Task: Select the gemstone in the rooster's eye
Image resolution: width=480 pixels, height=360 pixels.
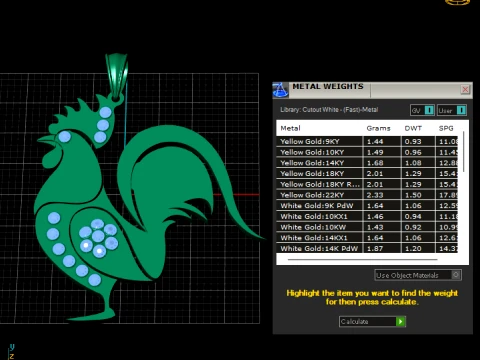Action: [65, 136]
